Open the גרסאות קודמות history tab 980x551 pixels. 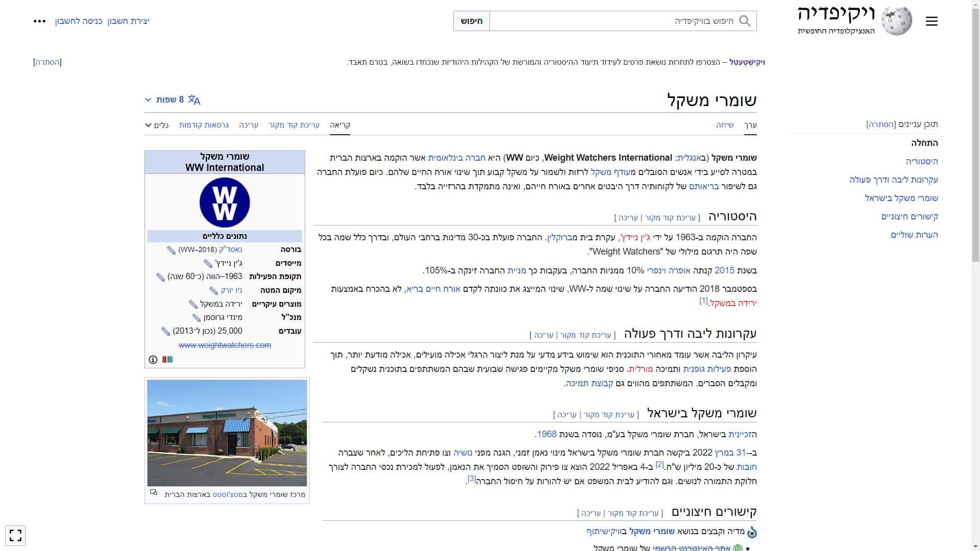click(204, 125)
